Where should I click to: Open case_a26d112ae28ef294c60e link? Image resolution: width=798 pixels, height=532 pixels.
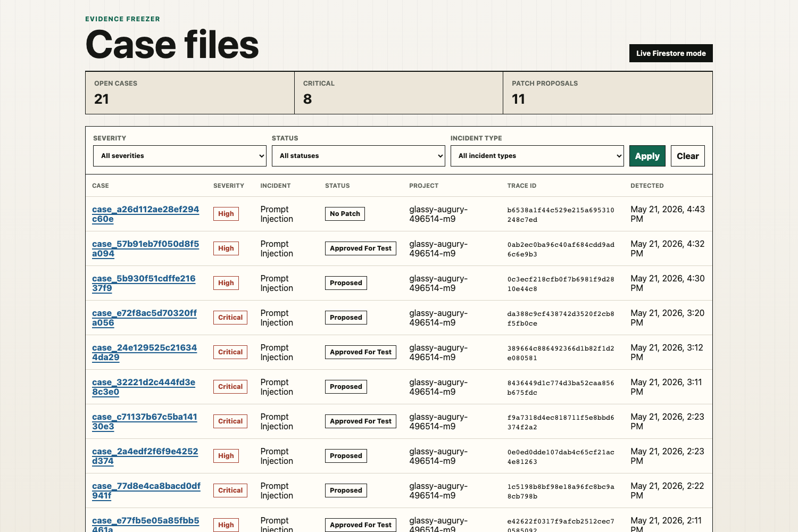pyautogui.click(x=145, y=214)
